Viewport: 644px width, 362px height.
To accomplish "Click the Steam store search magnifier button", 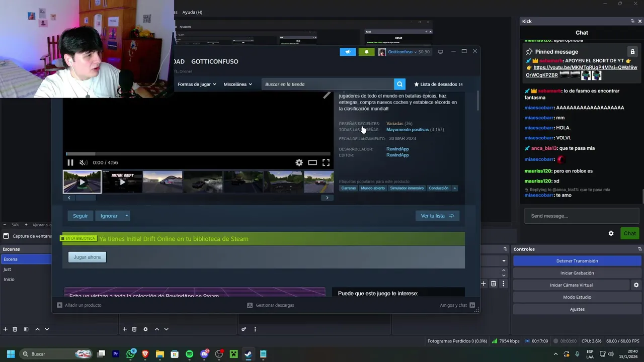I will pos(399,84).
